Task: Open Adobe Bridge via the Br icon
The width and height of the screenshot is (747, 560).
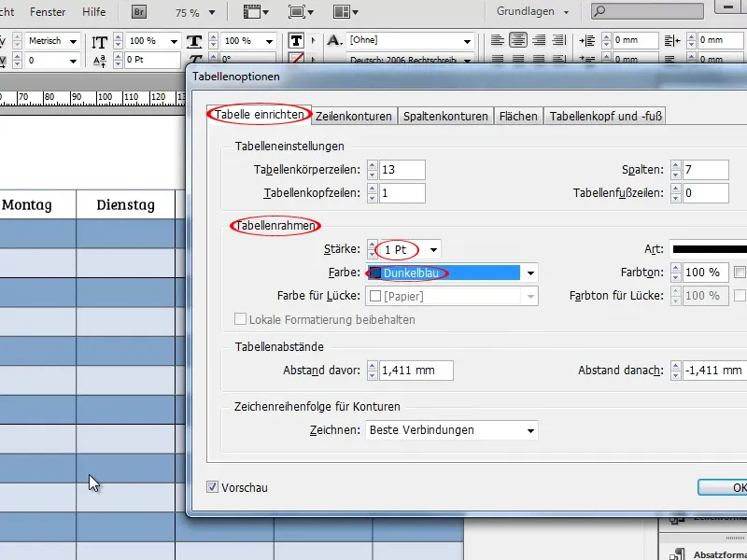Action: 138,11
